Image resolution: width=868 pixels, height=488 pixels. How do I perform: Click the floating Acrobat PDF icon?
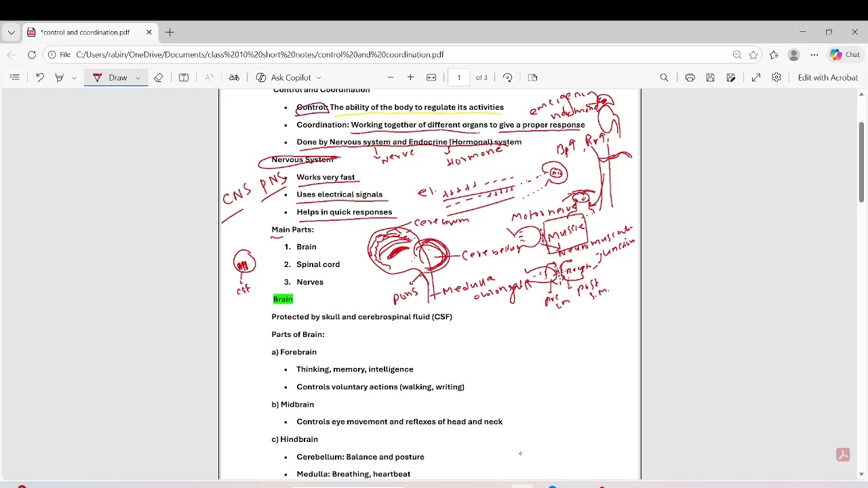point(843,455)
